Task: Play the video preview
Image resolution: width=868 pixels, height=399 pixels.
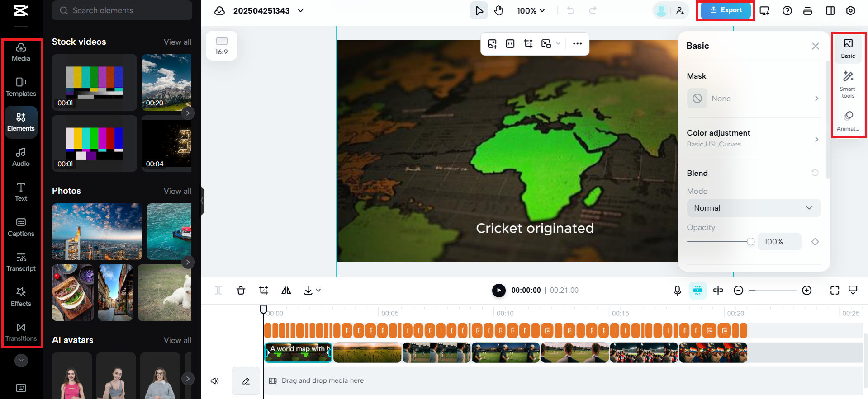Action: click(x=498, y=290)
